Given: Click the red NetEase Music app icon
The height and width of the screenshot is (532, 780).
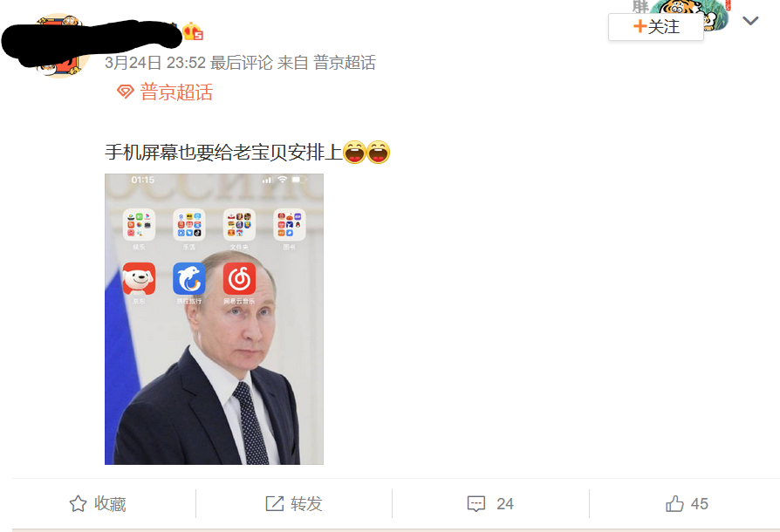Looking at the screenshot, I should (239, 279).
